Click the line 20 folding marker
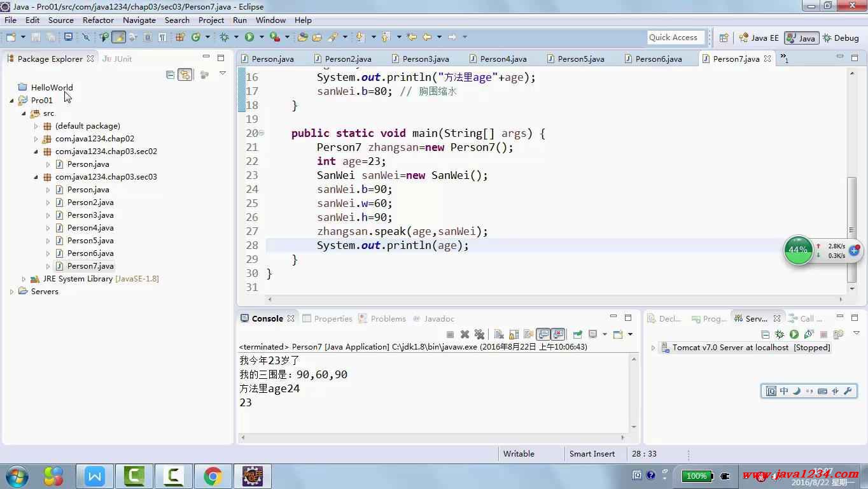 (x=262, y=133)
